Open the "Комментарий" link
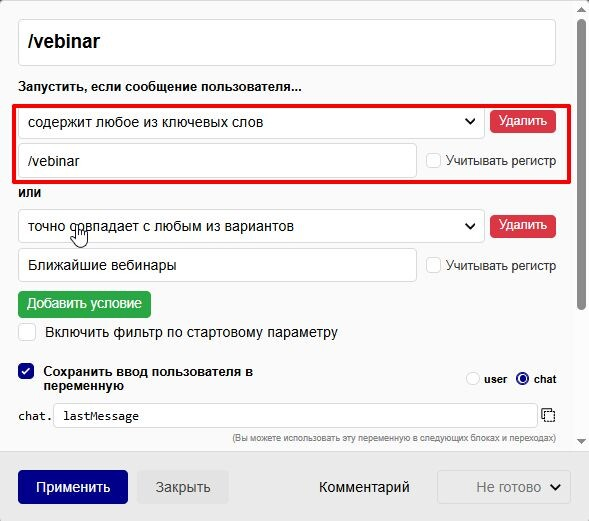 point(364,487)
